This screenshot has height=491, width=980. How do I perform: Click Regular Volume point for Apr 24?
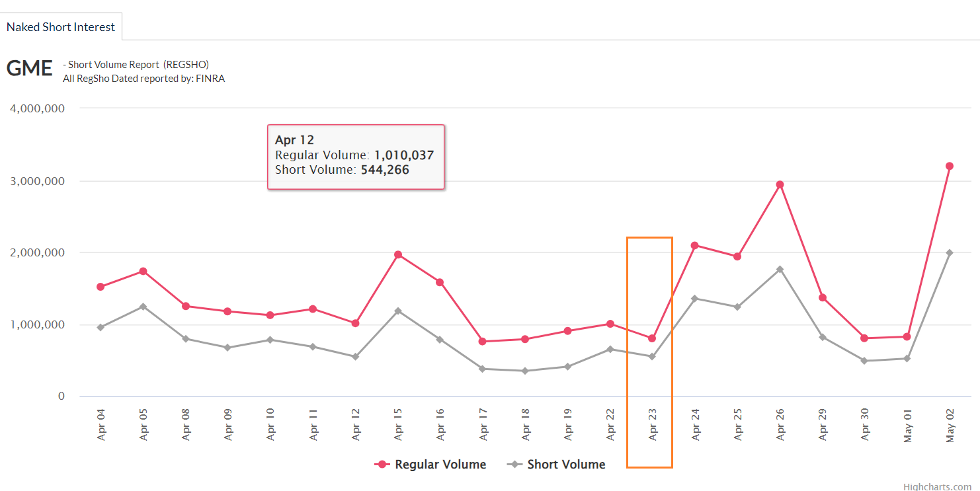[695, 245]
